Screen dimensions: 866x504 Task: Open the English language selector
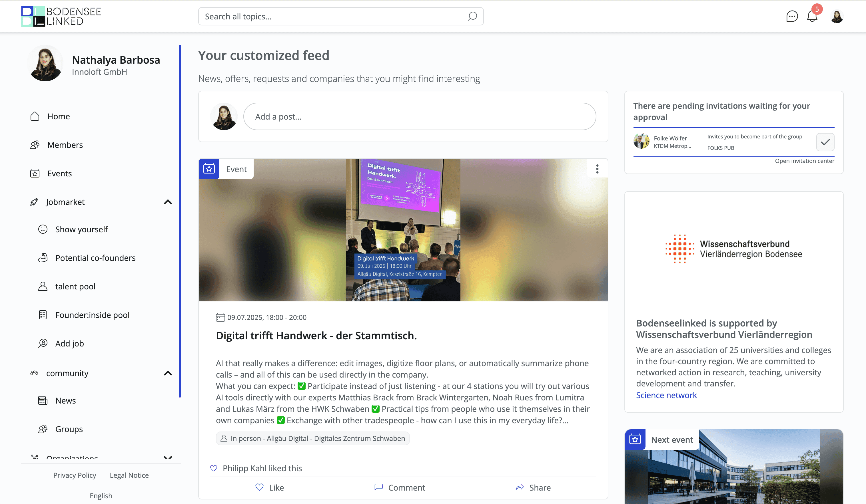[101, 495]
